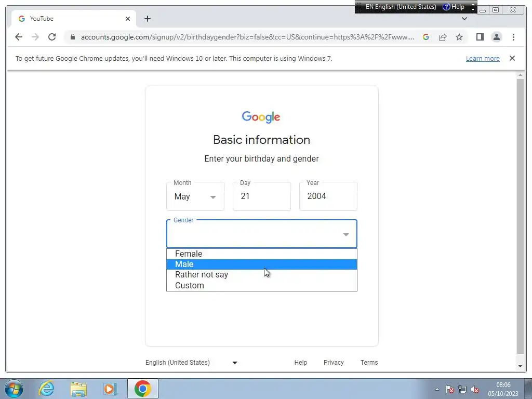Open the Help footer link
The width and height of the screenshot is (532, 399).
point(301,362)
